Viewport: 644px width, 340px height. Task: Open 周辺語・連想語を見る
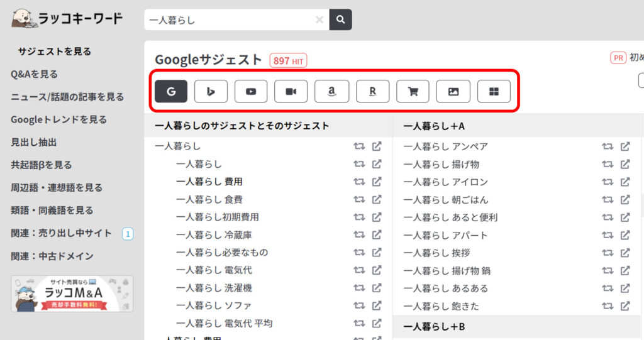pos(57,188)
